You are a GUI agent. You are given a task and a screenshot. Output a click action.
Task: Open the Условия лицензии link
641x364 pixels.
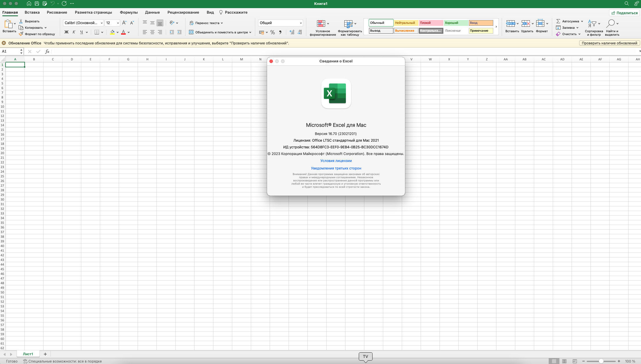point(336,161)
